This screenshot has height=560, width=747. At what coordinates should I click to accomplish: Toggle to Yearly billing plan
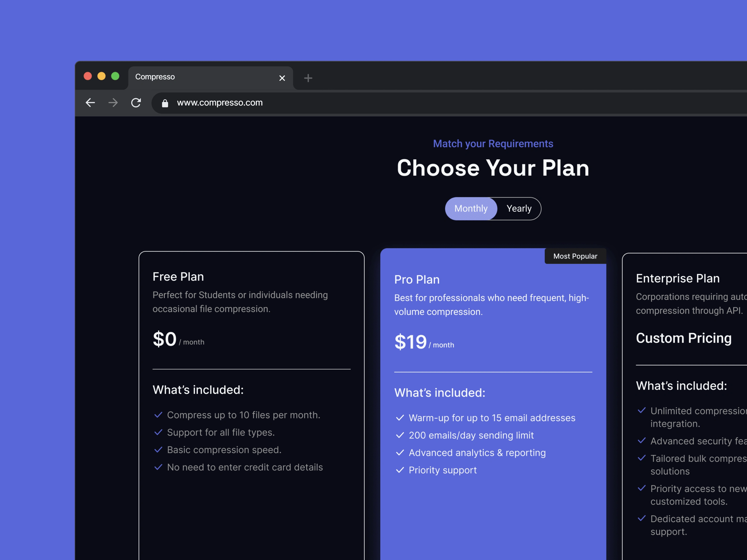[519, 208]
